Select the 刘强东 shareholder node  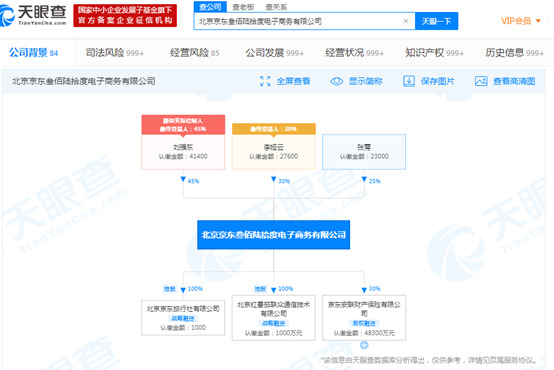pos(183,152)
